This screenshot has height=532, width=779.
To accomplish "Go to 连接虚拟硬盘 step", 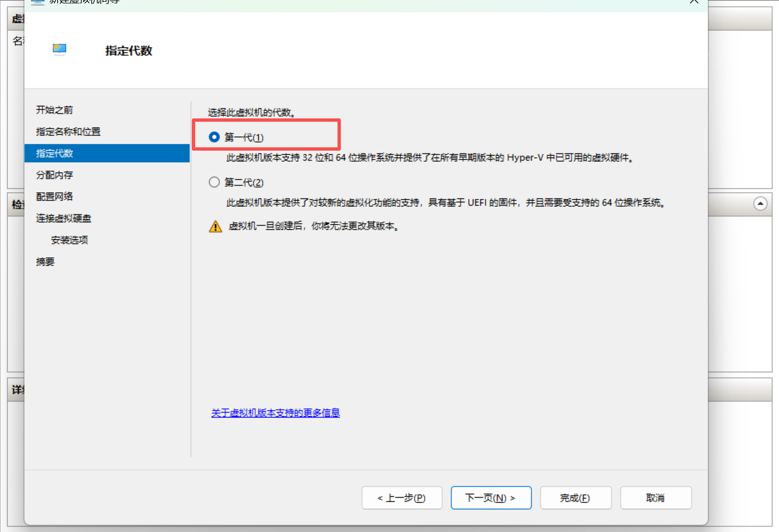I will coord(63,218).
